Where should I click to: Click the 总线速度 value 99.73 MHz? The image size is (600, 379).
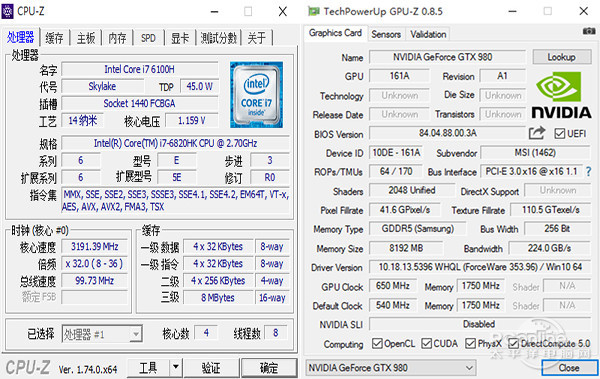(94, 281)
